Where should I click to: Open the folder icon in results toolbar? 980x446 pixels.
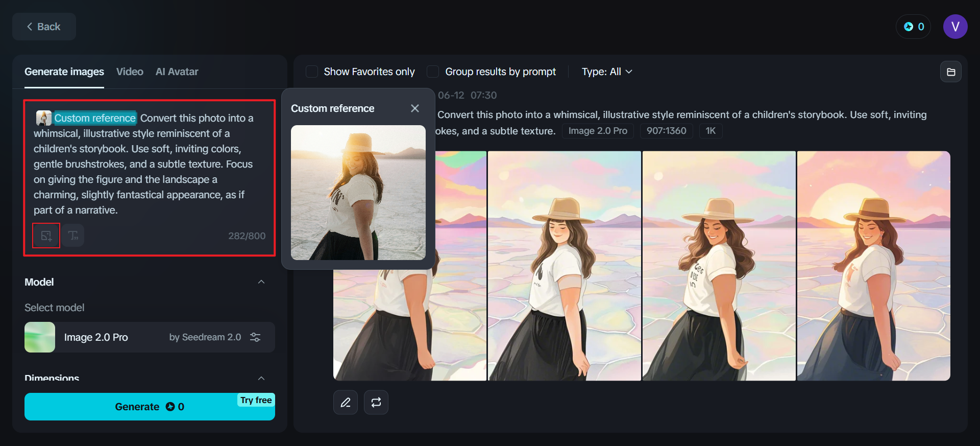tap(951, 72)
